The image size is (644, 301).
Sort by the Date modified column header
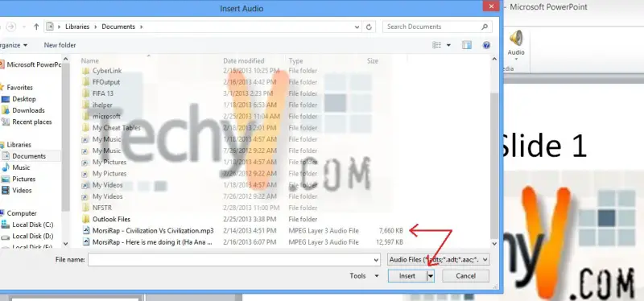244,61
